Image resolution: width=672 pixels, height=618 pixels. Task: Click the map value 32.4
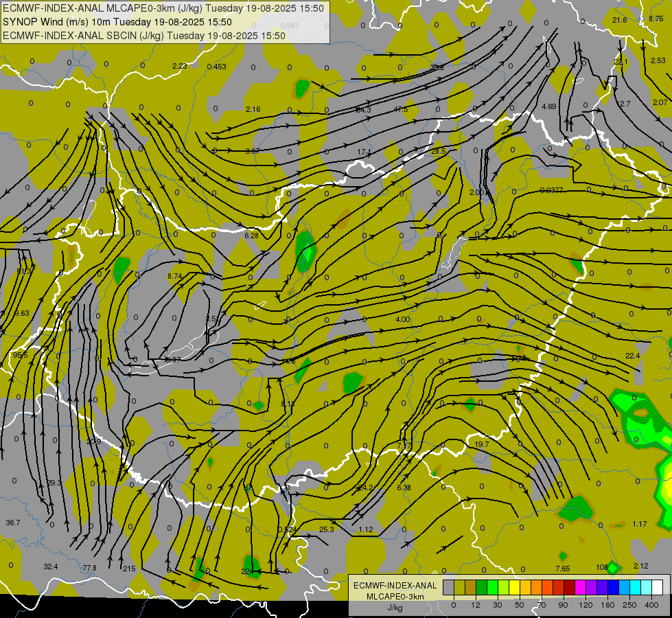[51, 567]
